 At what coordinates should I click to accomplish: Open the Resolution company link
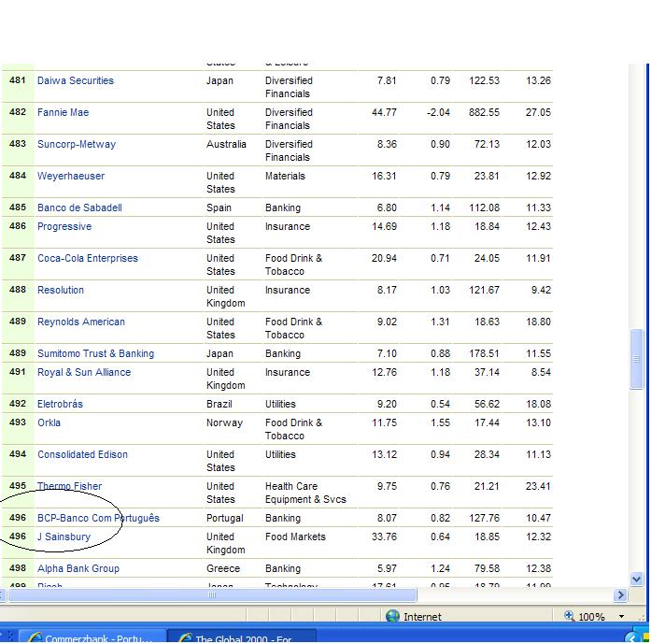click(x=61, y=290)
